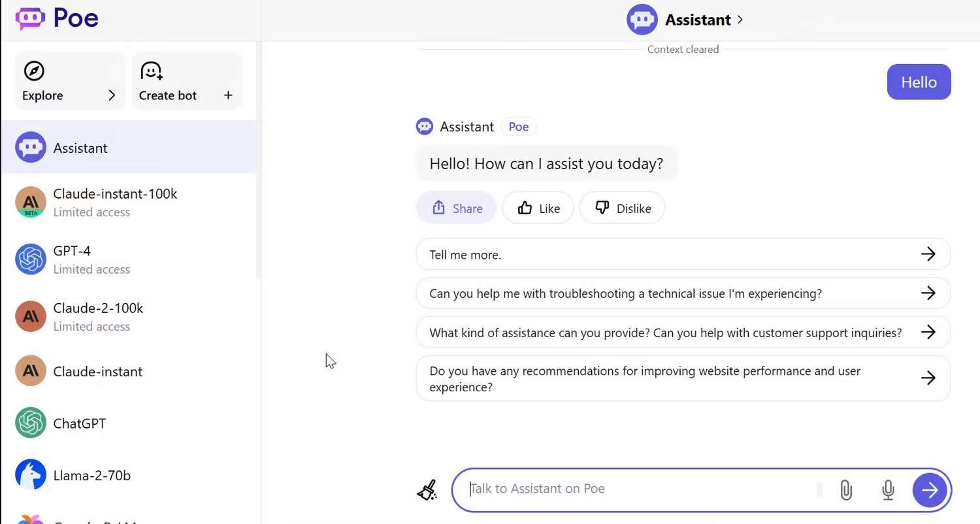Viewport: 980px width, 524px height.
Task: Click Assistant title in top header
Action: click(x=698, y=20)
